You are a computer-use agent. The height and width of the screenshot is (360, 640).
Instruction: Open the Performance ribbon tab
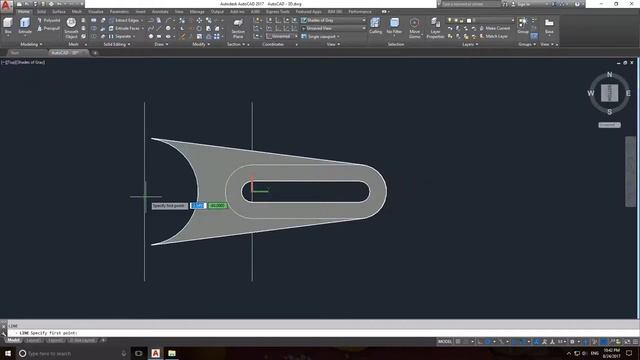360,11
